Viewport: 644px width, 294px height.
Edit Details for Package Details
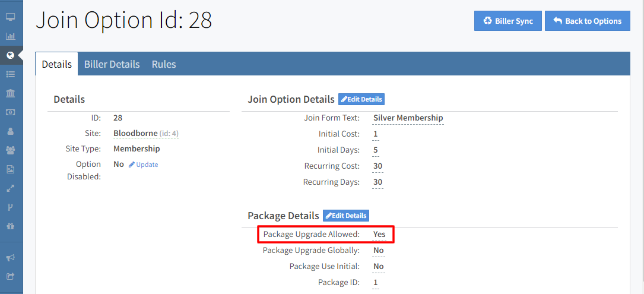pyautogui.click(x=345, y=216)
